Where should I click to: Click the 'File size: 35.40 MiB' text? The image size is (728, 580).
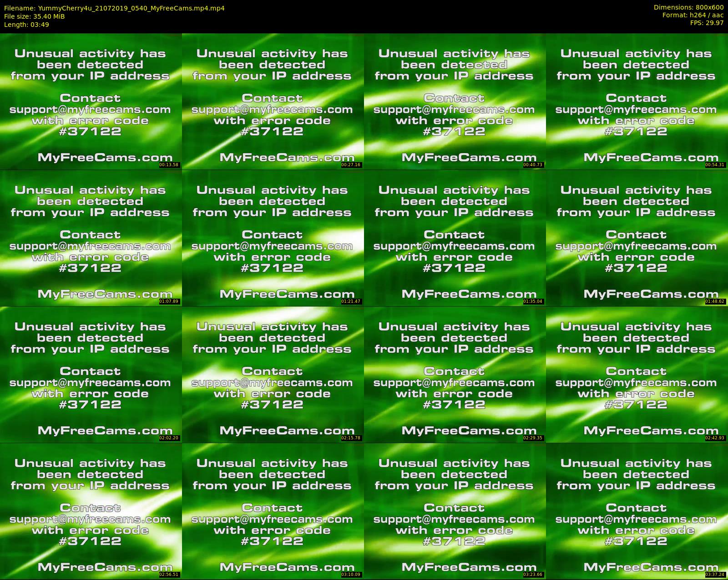(34, 16)
